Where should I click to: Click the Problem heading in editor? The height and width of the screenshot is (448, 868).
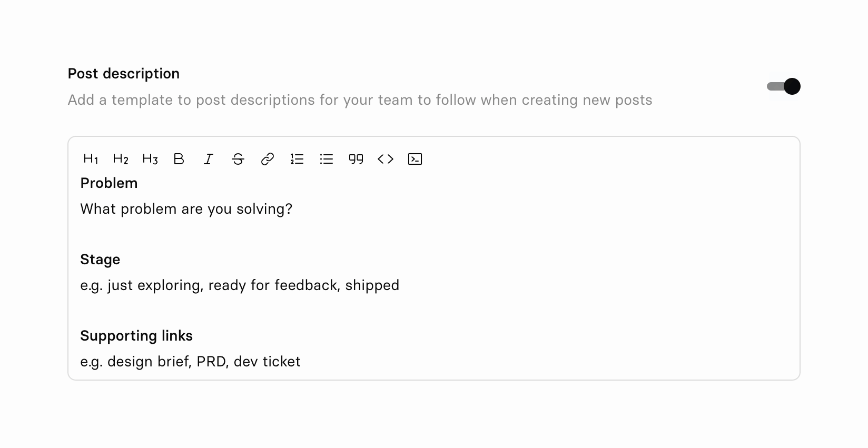[x=109, y=183]
